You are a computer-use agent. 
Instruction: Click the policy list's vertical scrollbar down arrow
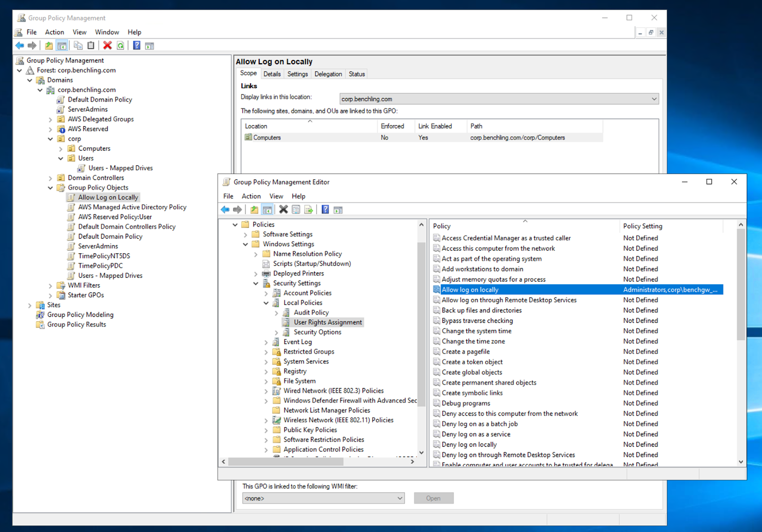[x=741, y=462]
